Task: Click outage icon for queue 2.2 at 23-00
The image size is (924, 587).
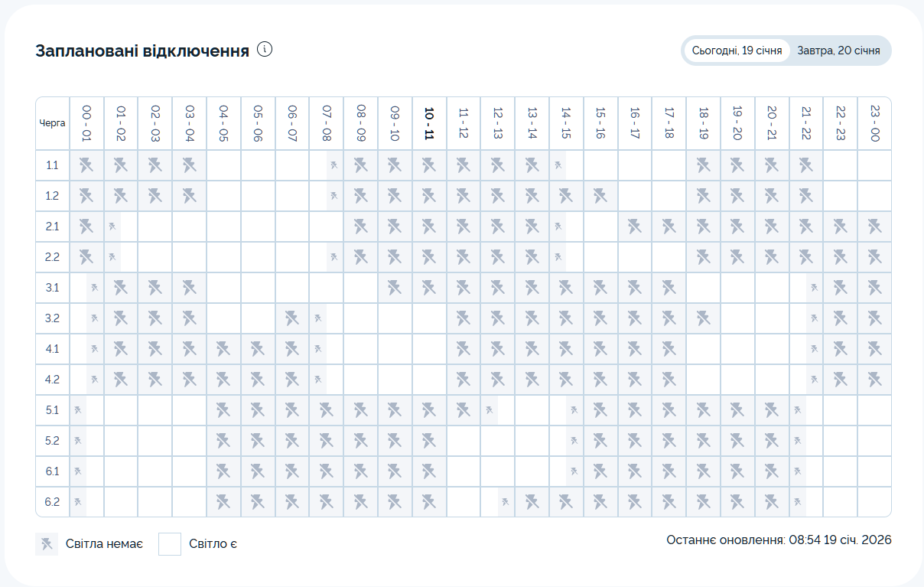Action: 874,257
